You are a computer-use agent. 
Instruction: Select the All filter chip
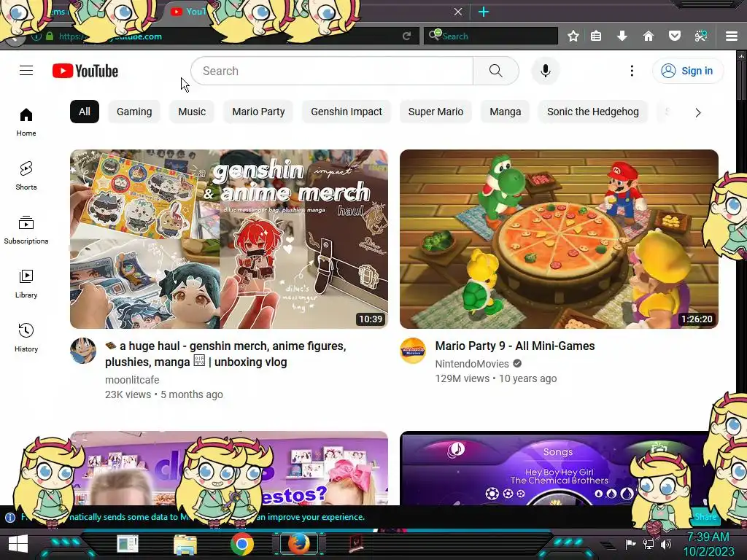coord(85,112)
